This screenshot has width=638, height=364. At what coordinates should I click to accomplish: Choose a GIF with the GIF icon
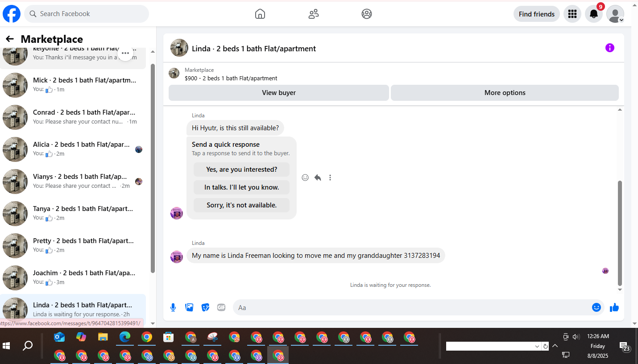(x=221, y=307)
